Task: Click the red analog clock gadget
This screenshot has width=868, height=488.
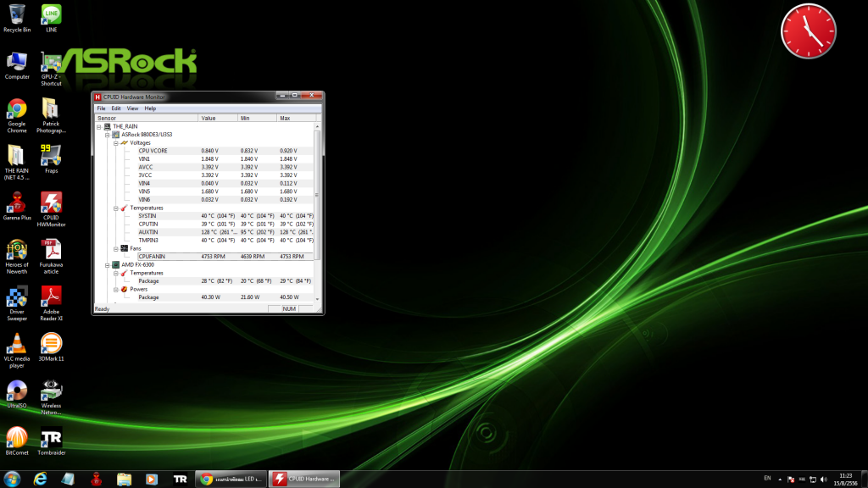Action: [808, 31]
